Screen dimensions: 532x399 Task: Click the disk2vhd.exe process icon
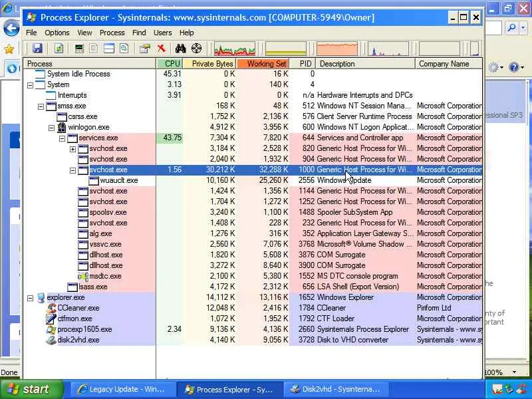click(x=51, y=340)
